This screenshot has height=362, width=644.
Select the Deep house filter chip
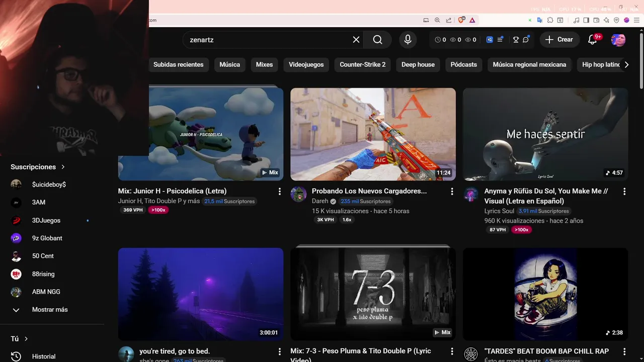418,65
